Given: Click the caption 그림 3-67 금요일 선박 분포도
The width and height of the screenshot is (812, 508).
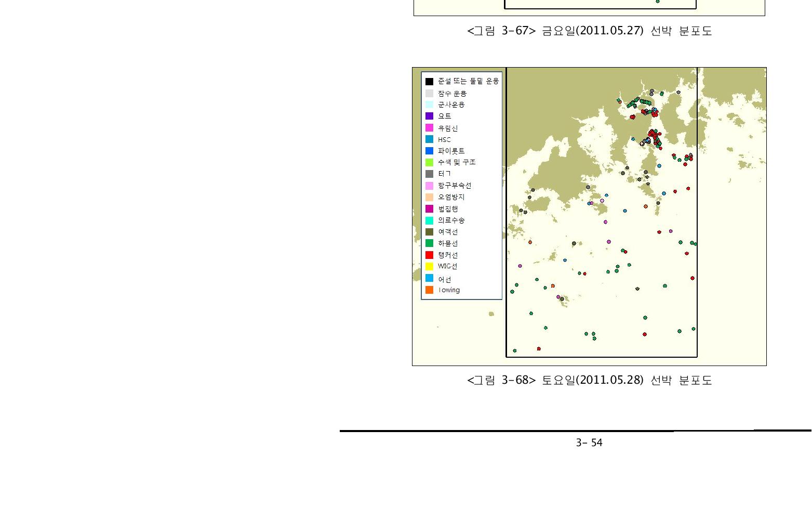Looking at the screenshot, I should [590, 31].
